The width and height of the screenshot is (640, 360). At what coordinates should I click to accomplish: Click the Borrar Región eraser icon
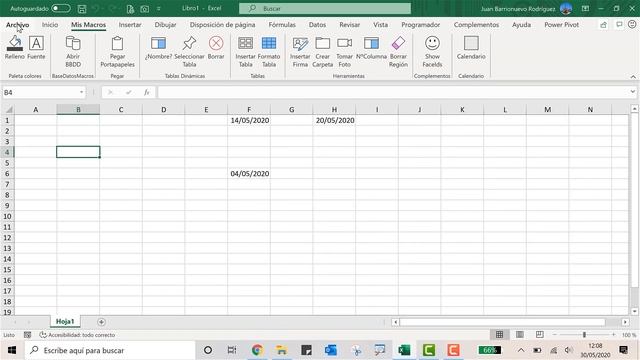click(398, 43)
